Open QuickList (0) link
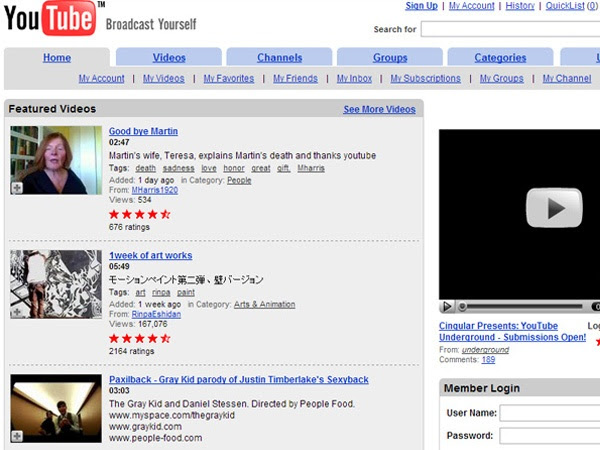The width and height of the screenshot is (600, 450). [572, 6]
